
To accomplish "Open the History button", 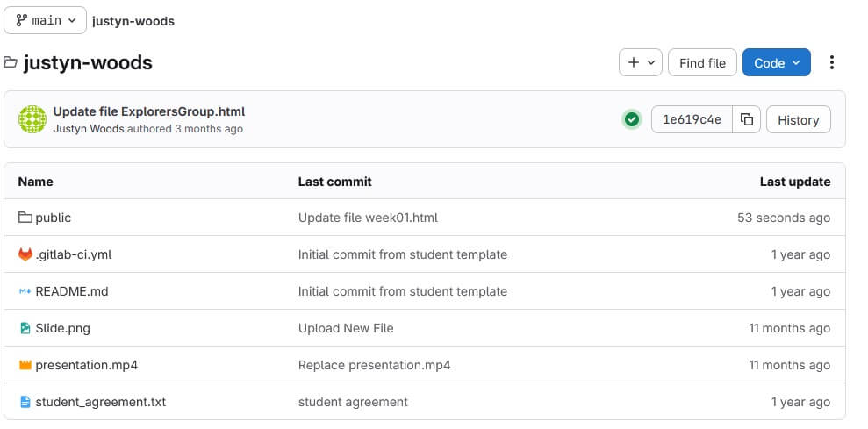I will pyautogui.click(x=799, y=119).
